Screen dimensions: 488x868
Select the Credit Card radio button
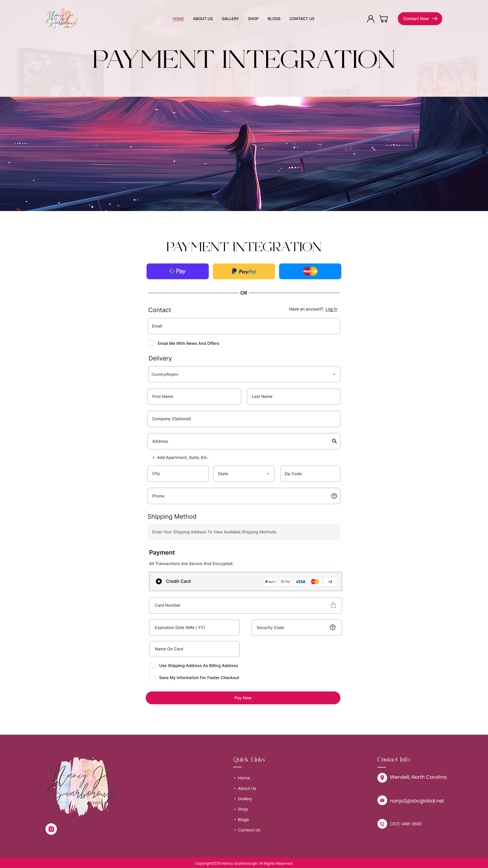(x=159, y=581)
